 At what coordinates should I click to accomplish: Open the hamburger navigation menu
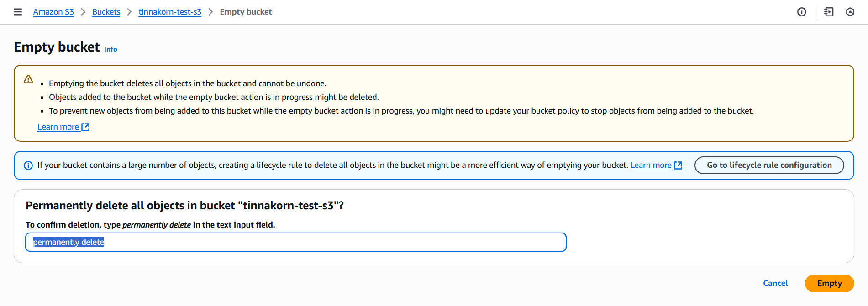click(x=18, y=12)
